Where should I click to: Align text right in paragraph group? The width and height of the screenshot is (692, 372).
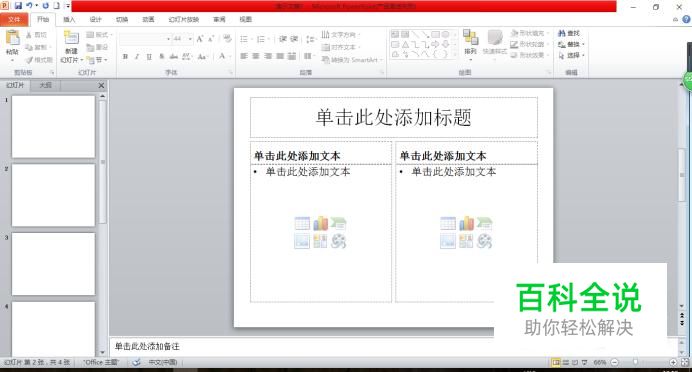tap(268, 56)
